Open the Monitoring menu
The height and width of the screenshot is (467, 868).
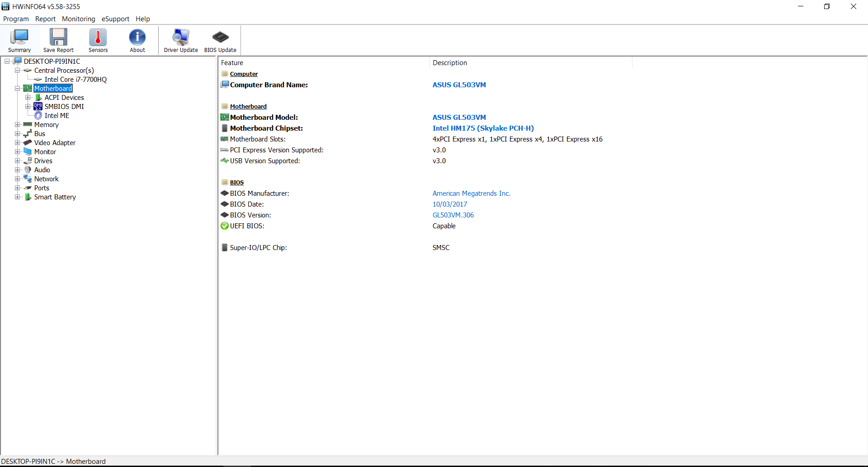[x=78, y=19]
